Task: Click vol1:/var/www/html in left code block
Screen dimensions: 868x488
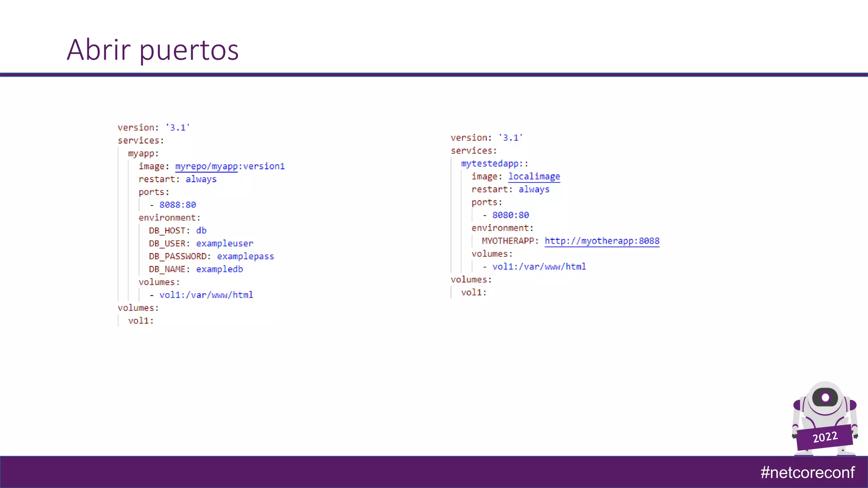Action: (206, 295)
